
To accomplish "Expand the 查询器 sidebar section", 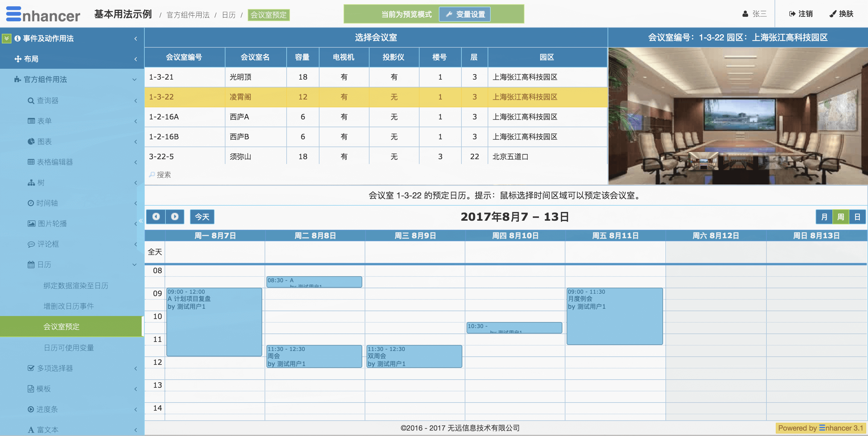I will click(47, 100).
